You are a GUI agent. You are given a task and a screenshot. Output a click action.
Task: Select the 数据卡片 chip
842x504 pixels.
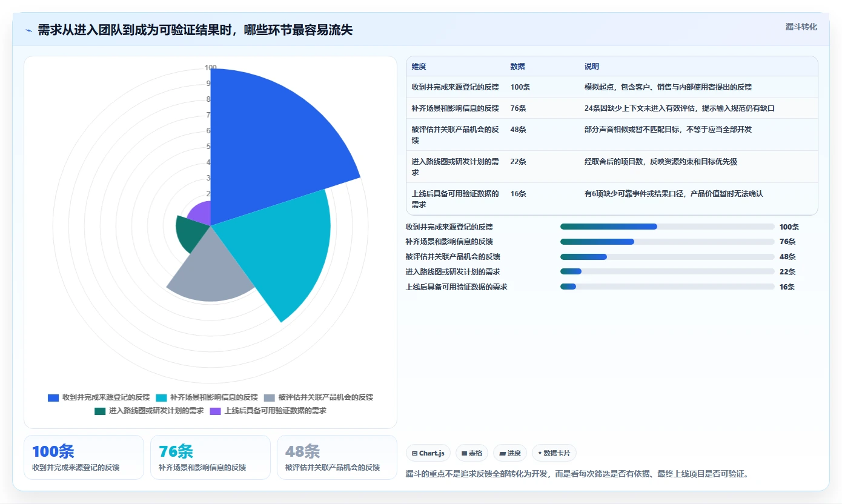[554, 453]
